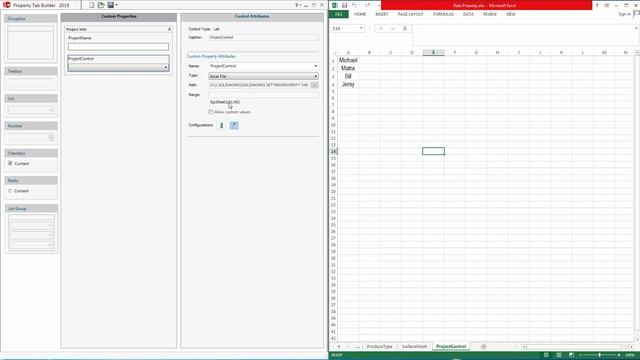Click the Redo icon in Excel toolbar
This screenshot has width=640, height=360.
[367, 5]
